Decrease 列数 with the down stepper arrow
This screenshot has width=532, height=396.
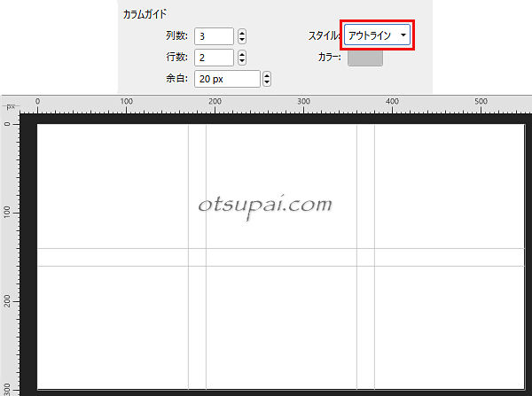pyautogui.click(x=242, y=41)
